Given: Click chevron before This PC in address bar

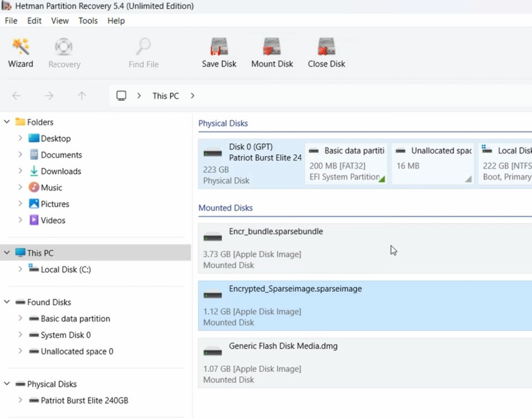Looking at the screenshot, I should tap(138, 96).
